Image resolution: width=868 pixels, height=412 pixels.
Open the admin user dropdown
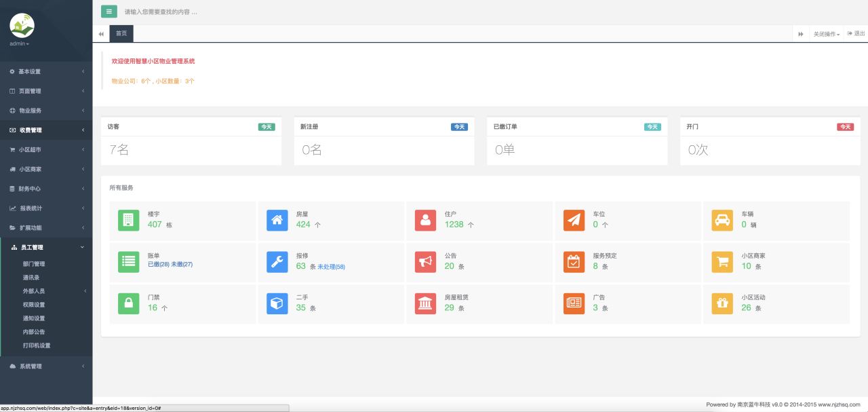[19, 43]
